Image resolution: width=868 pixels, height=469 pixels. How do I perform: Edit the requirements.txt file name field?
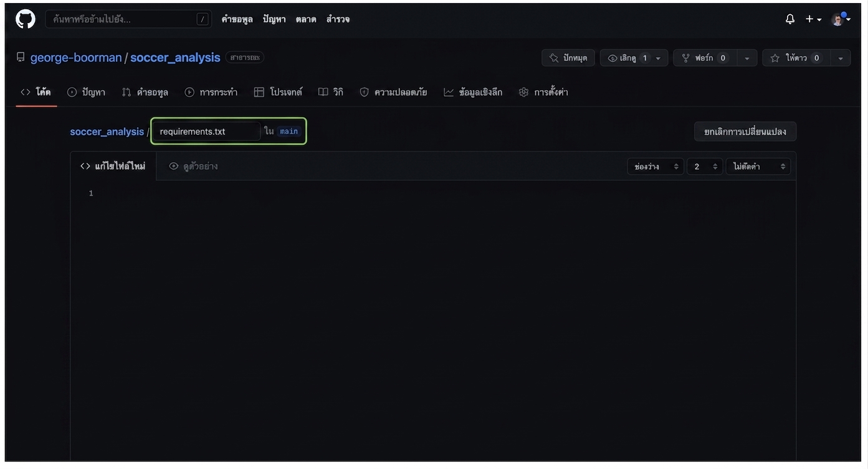coord(206,132)
